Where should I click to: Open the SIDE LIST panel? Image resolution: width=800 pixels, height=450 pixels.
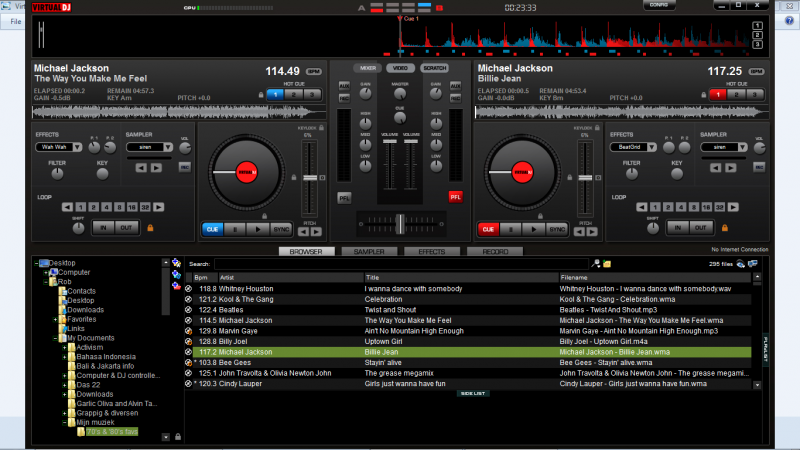coord(473,393)
